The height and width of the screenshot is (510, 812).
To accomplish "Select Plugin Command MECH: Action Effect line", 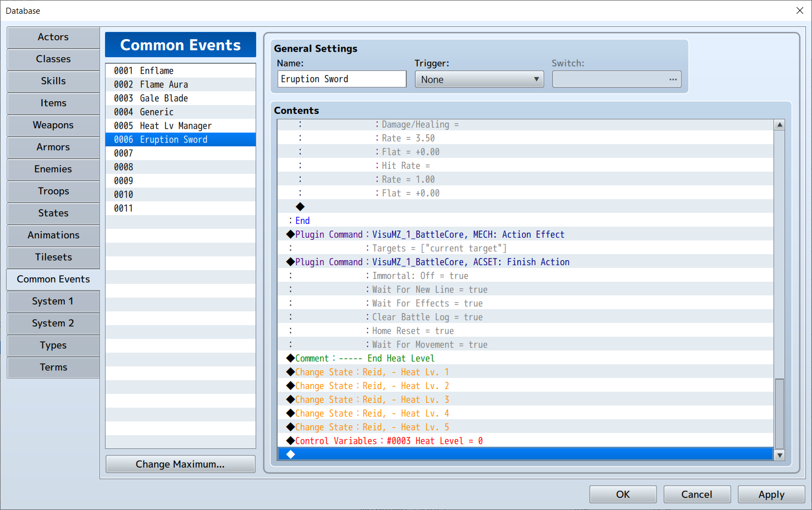I will 526,234.
